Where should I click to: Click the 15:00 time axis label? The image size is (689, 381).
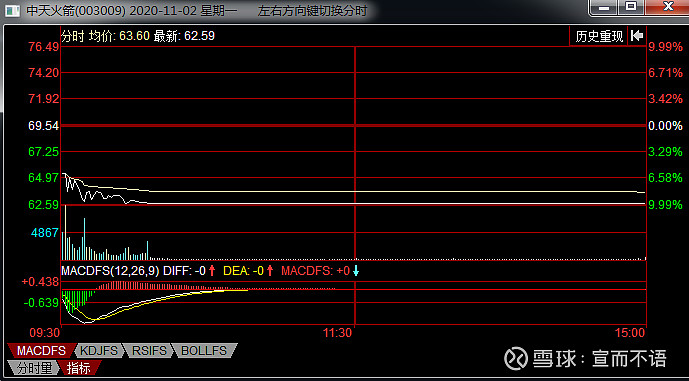click(631, 333)
